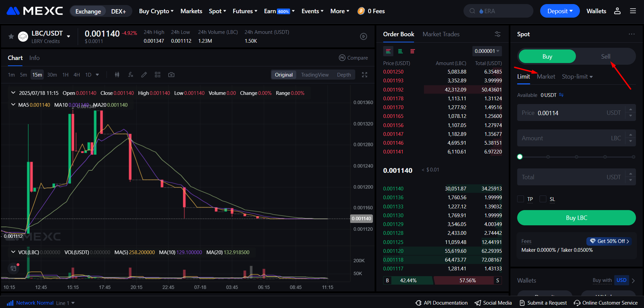Screen dimensions: 644x308
Task: Select the Sell side toggle
Action: (x=606, y=56)
